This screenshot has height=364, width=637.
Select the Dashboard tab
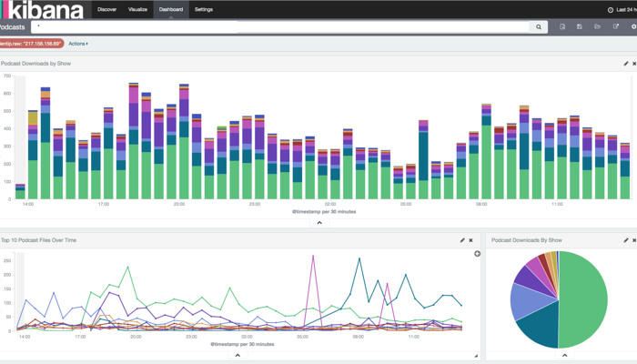171,9
